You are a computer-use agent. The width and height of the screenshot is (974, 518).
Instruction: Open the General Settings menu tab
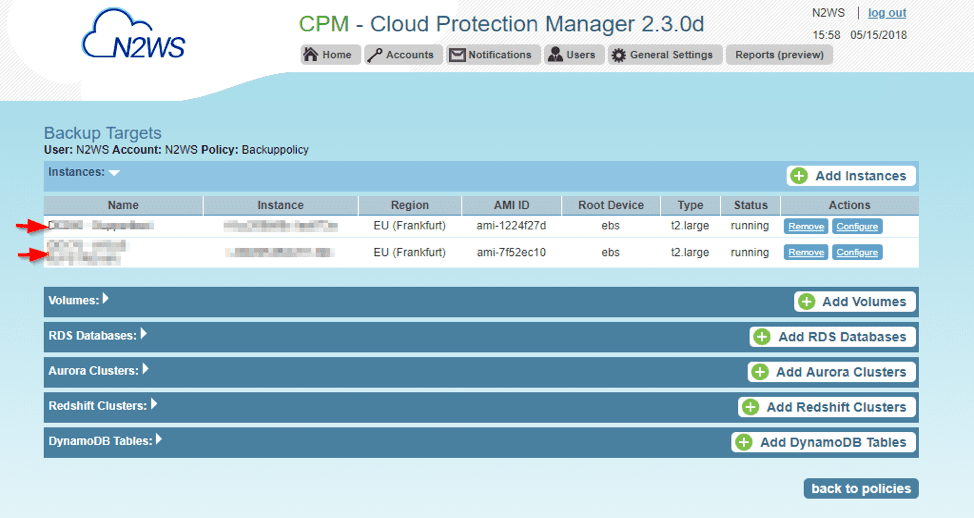tap(665, 55)
